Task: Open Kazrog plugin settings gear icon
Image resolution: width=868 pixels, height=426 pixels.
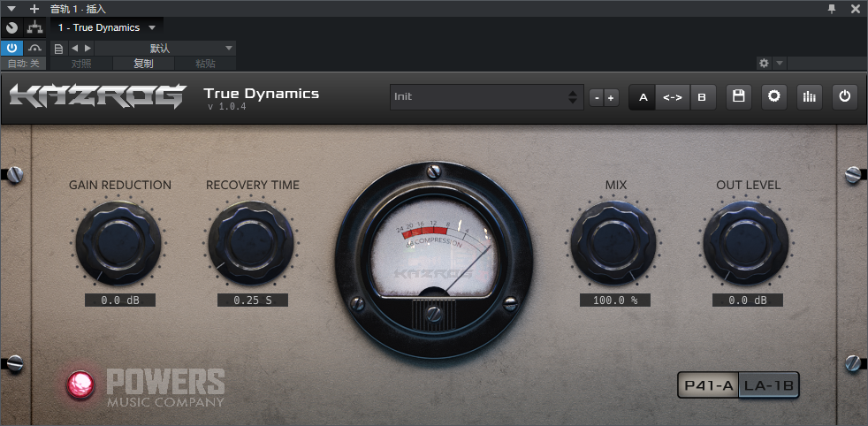Action: tap(774, 97)
